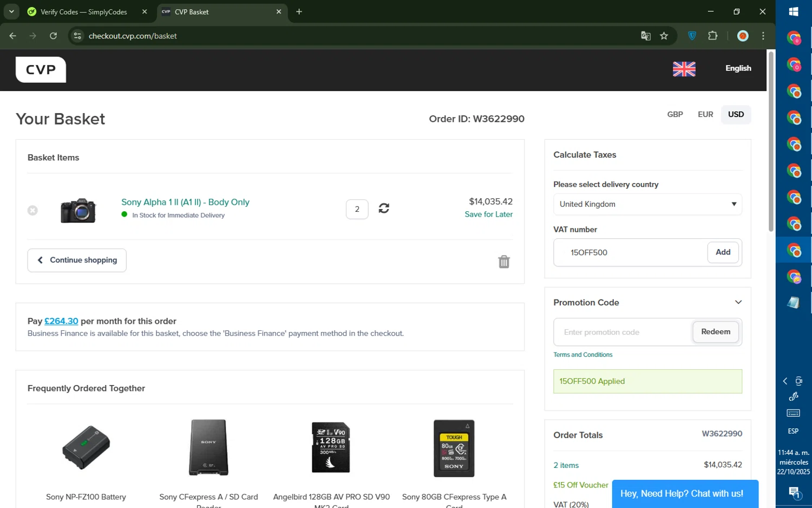The width and height of the screenshot is (812, 508).
Task: Open the delivery country dropdown
Action: [647, 204]
